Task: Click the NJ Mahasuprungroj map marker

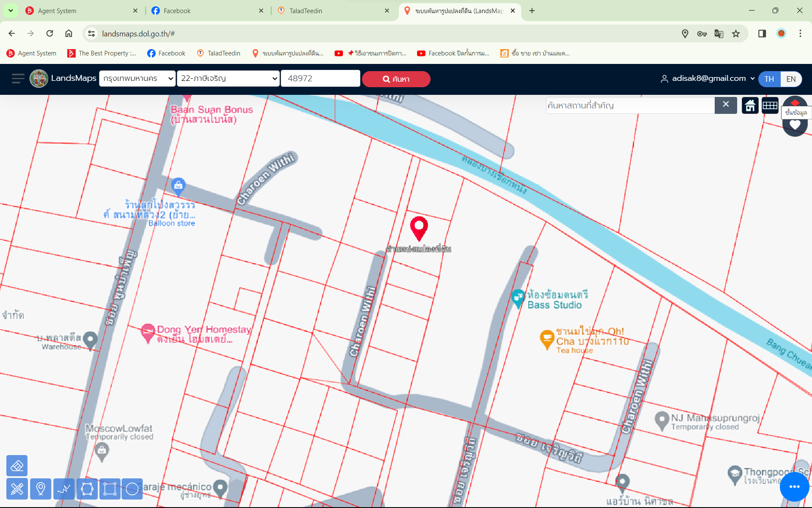Action: [x=661, y=421]
